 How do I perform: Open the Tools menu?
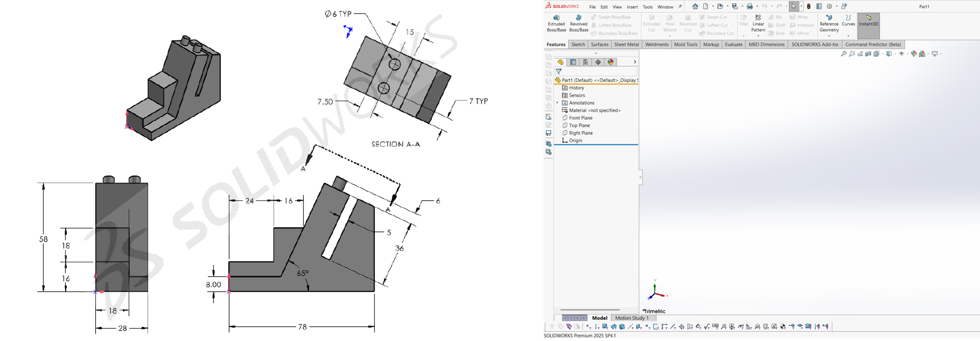click(648, 7)
